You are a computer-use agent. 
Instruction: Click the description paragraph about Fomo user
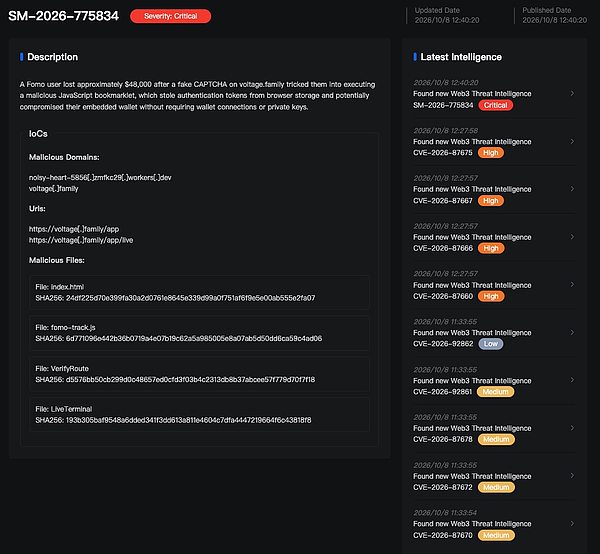(x=197, y=96)
